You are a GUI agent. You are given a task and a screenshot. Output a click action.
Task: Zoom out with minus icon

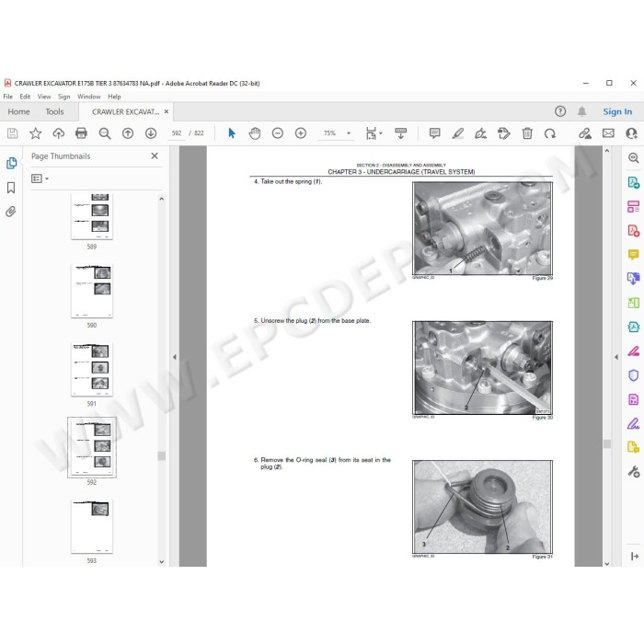(x=278, y=133)
